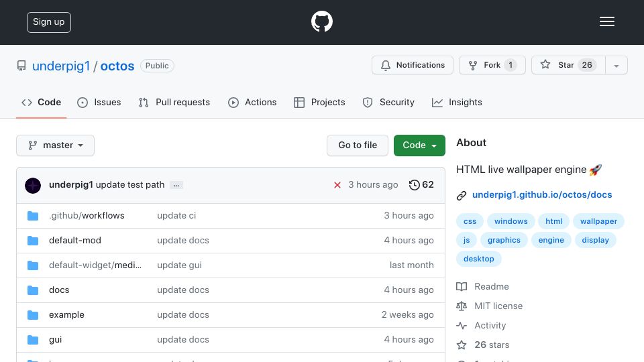The height and width of the screenshot is (362, 644).
Task: Open the example folder name
Action: [66, 315]
